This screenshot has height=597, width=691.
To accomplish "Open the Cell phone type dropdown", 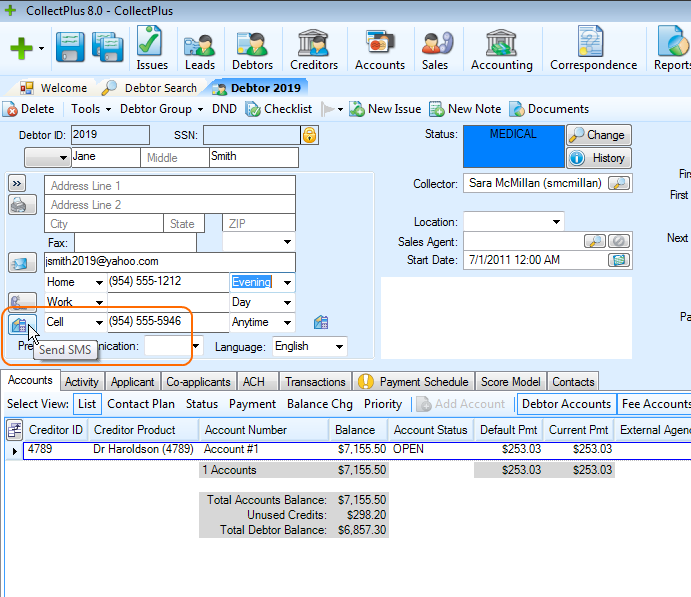I will [99, 323].
